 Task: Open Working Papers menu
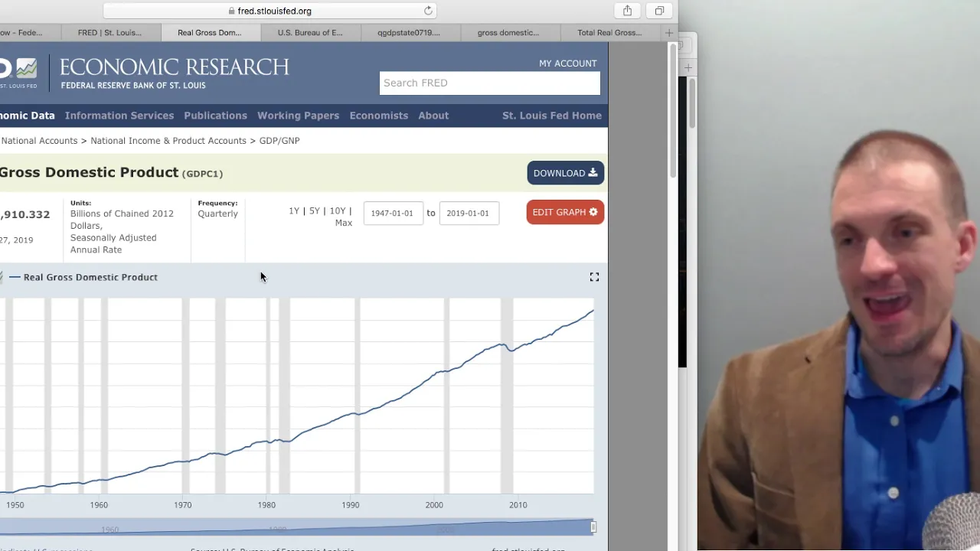pyautogui.click(x=298, y=116)
